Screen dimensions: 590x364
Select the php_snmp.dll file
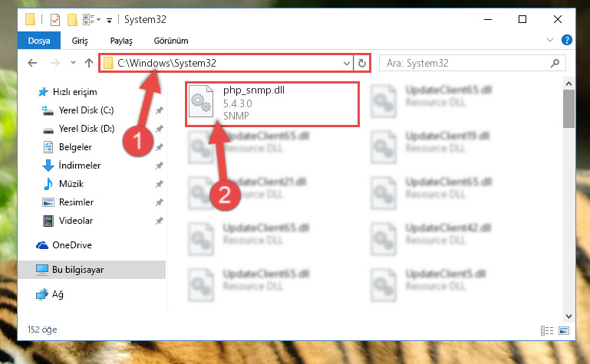[x=272, y=103]
